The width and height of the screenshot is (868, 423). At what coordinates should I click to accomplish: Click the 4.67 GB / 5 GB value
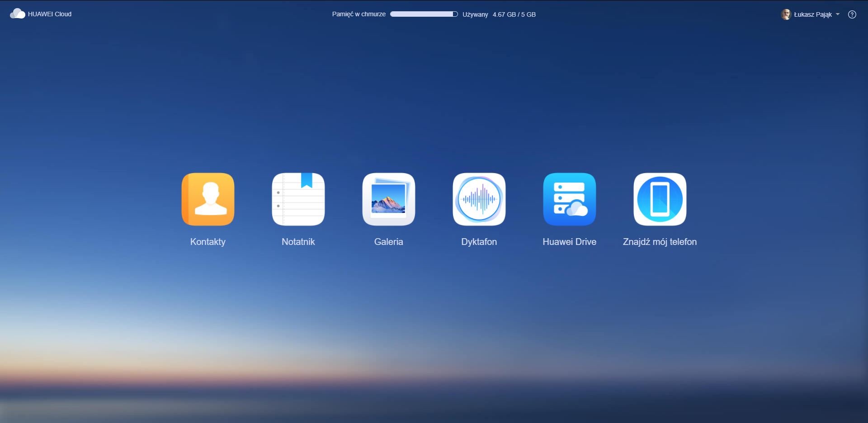click(514, 14)
